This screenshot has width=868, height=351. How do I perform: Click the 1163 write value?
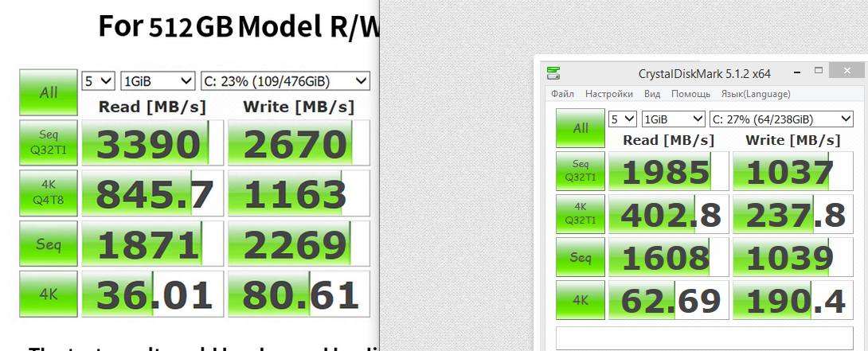coord(299,193)
